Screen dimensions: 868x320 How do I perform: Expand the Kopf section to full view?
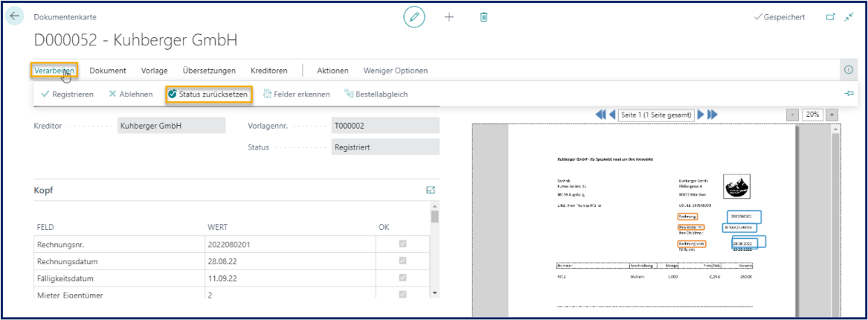pyautogui.click(x=431, y=190)
